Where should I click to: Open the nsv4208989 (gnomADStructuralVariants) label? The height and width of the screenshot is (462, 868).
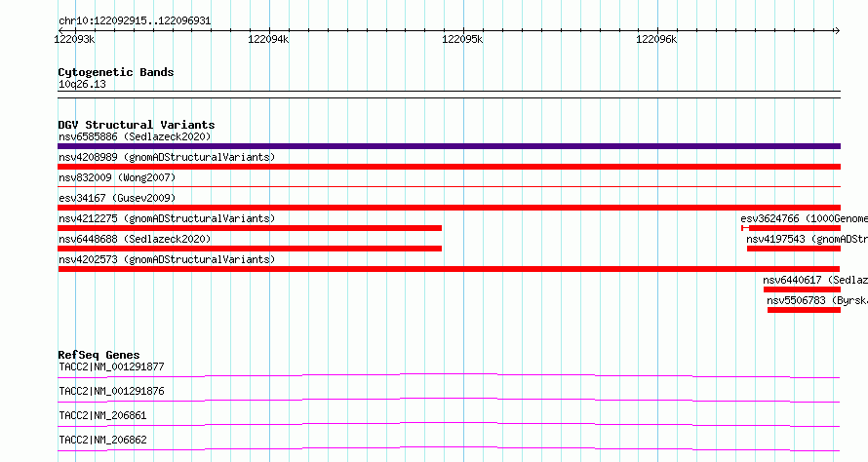click(167, 157)
